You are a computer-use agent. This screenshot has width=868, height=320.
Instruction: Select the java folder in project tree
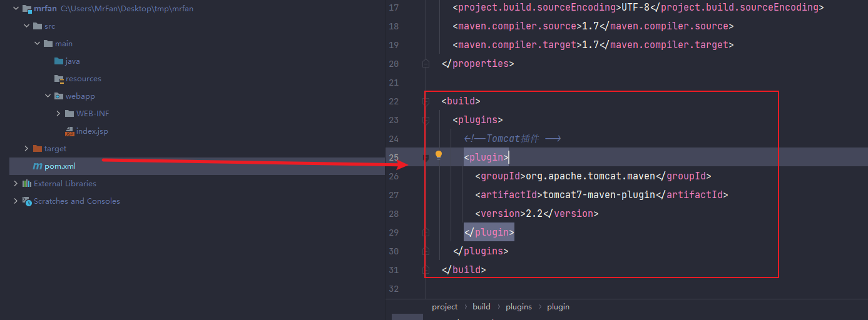click(x=72, y=61)
